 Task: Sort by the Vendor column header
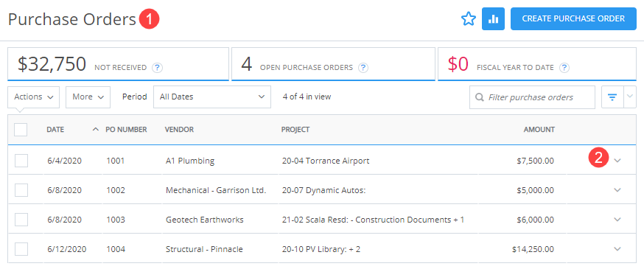coord(179,130)
